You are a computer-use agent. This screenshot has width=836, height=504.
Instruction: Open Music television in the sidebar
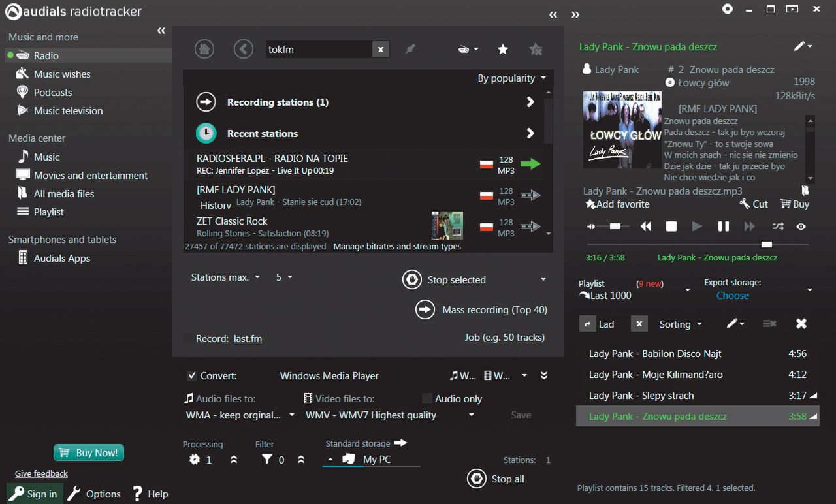(x=68, y=110)
